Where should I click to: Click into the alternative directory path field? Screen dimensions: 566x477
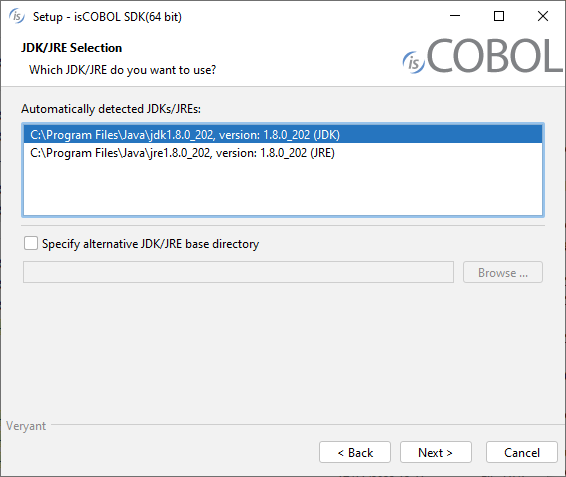pos(238,272)
